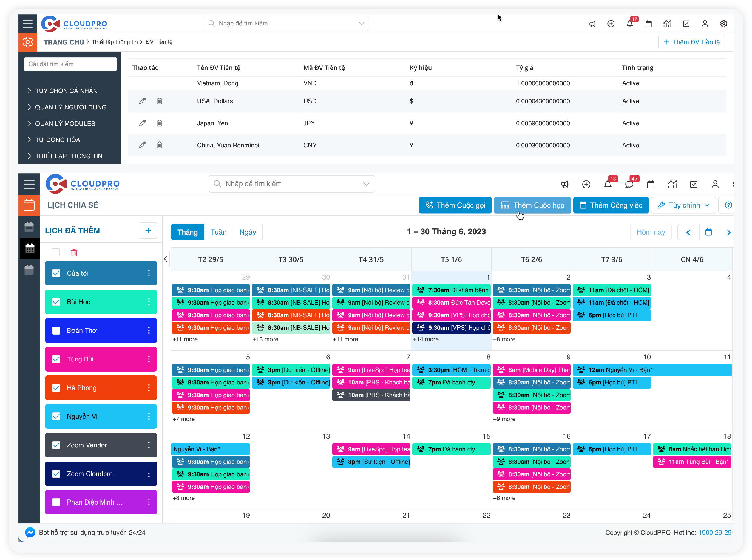Uncheck the Bùi Học calendar checkbox

[56, 302]
